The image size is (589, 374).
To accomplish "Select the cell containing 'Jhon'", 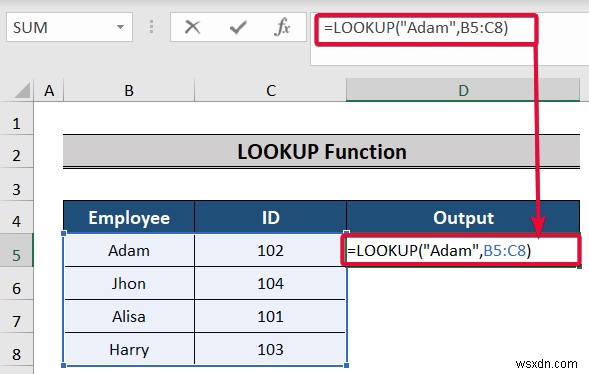I will 129,283.
